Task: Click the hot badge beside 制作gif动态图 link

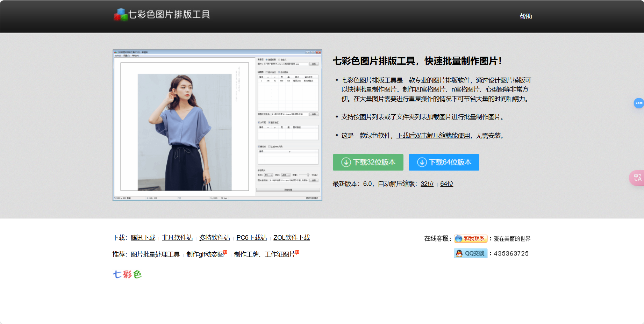Action: [226, 251]
